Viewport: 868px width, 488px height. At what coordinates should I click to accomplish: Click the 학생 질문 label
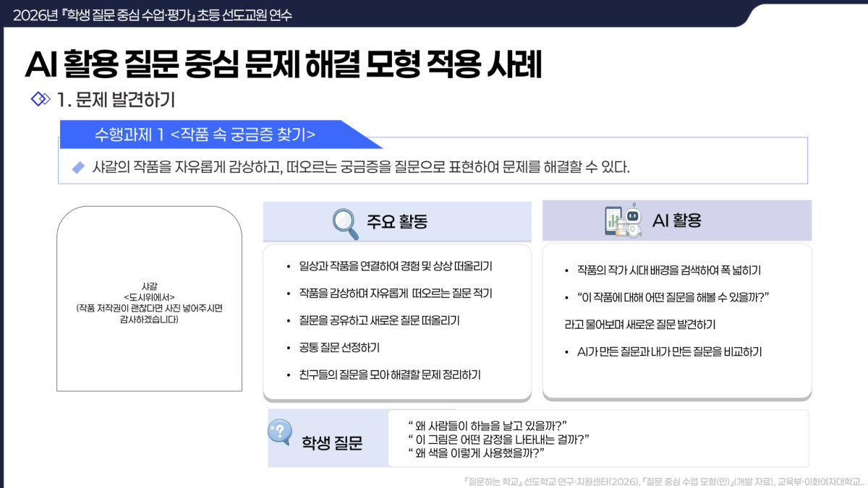click(x=332, y=442)
